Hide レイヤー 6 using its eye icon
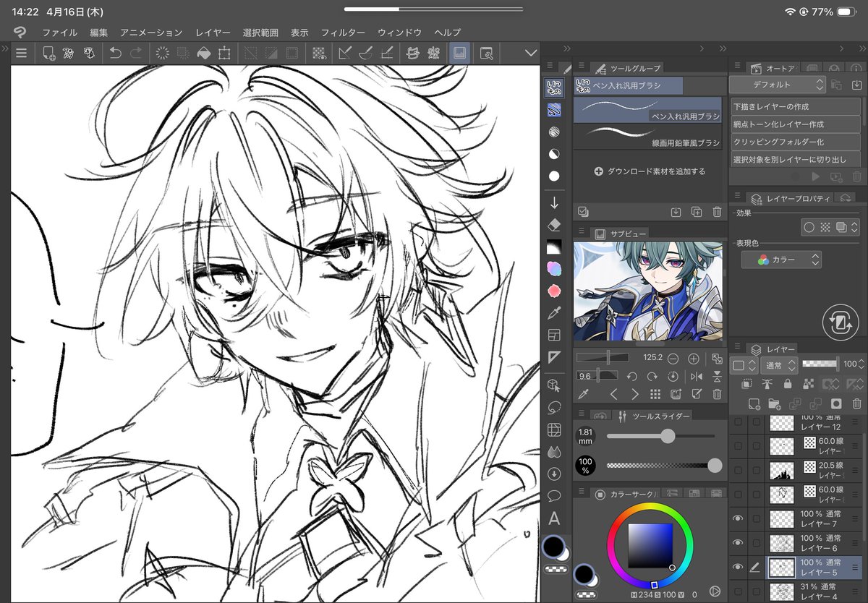 point(738,543)
